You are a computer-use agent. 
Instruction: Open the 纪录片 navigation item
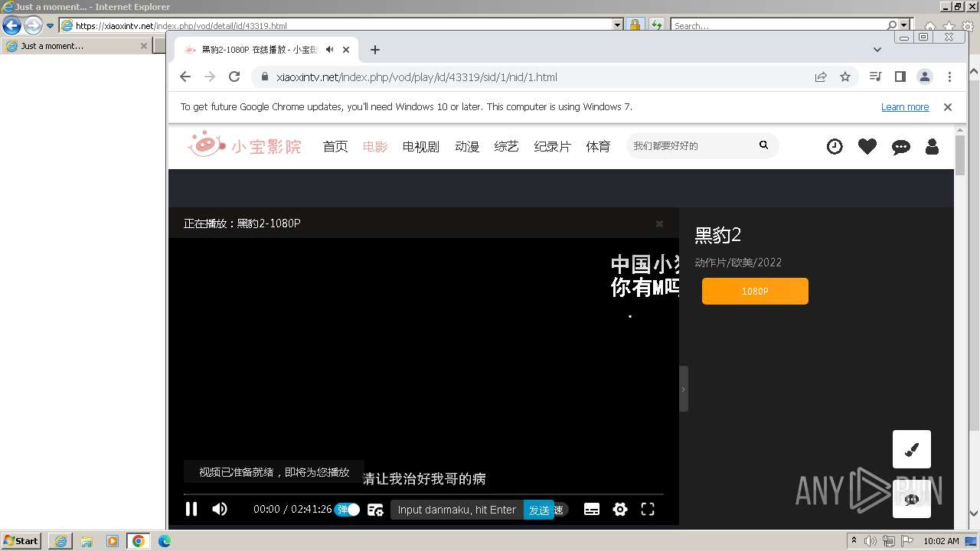coord(553,146)
